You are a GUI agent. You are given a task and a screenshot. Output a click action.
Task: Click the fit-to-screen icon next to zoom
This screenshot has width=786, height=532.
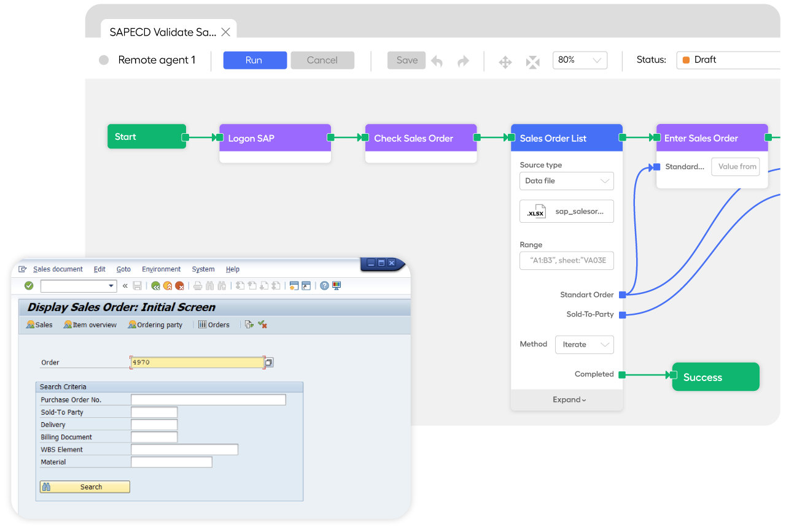tap(532, 60)
